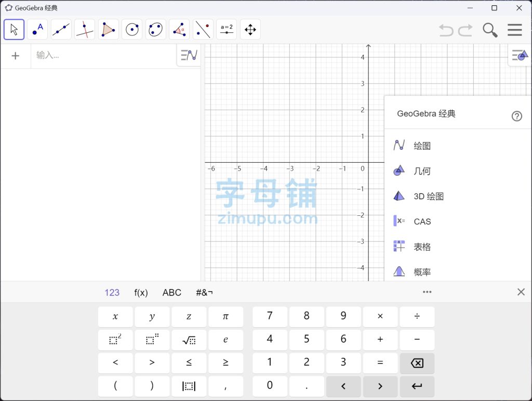Tap the y key on keyboard
532x401 pixels.
pyautogui.click(x=152, y=317)
